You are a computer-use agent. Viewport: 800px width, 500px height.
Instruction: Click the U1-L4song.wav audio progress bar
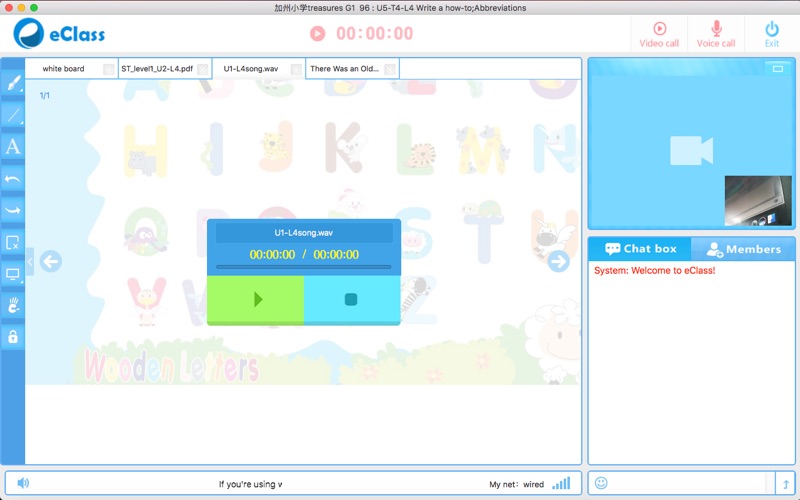tap(304, 267)
